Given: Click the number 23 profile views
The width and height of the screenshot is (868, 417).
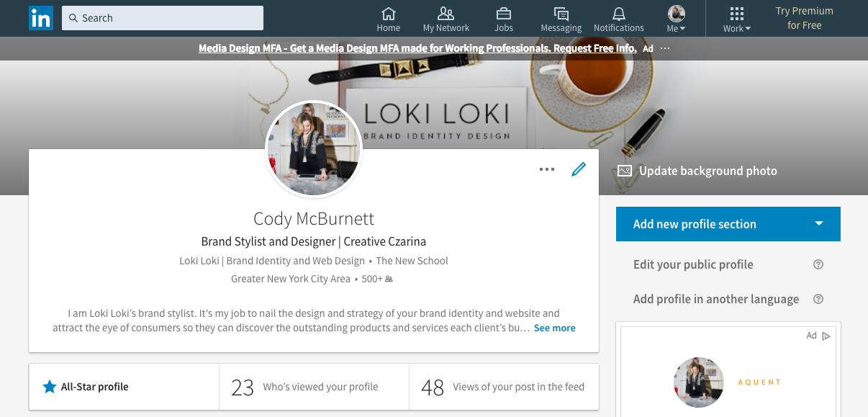Looking at the screenshot, I should 243,387.
